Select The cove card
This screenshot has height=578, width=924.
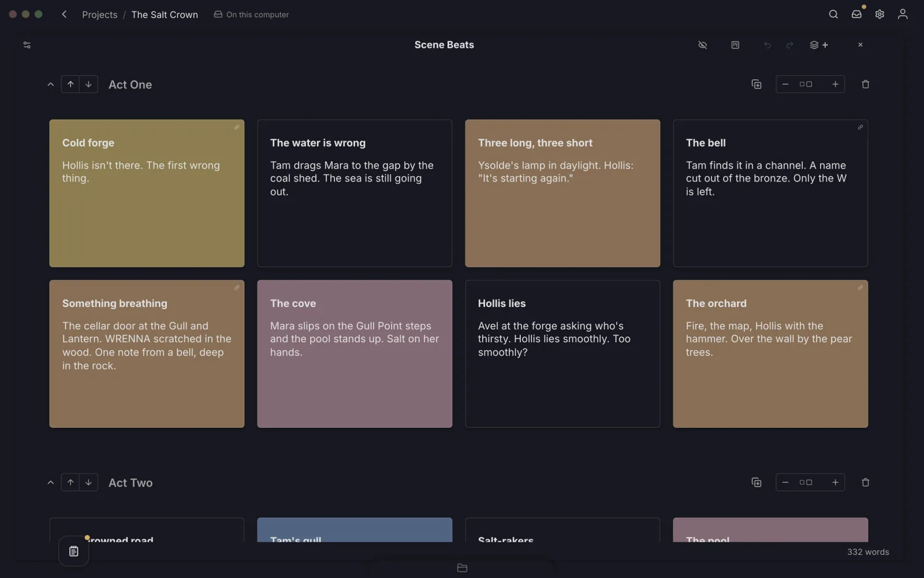click(x=355, y=354)
